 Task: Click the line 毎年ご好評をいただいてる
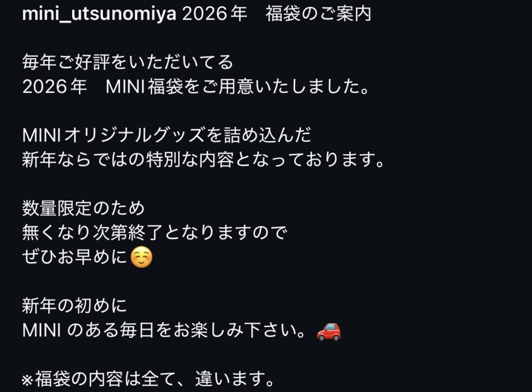click(128, 62)
